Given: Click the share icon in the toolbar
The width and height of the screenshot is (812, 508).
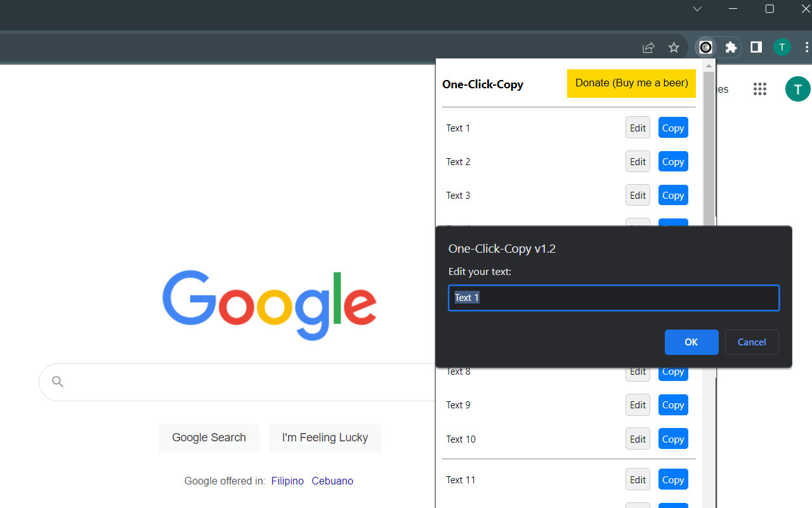Looking at the screenshot, I should 648,47.
